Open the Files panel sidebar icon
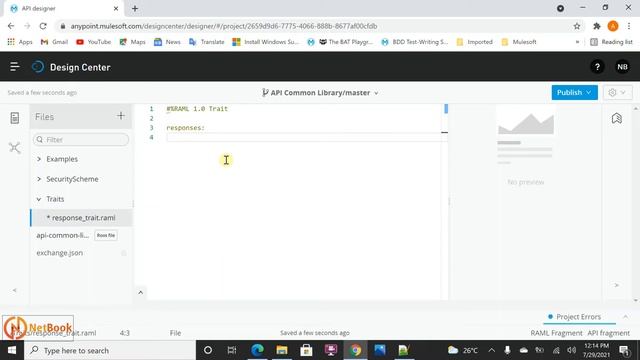640x360 pixels. tap(15, 118)
